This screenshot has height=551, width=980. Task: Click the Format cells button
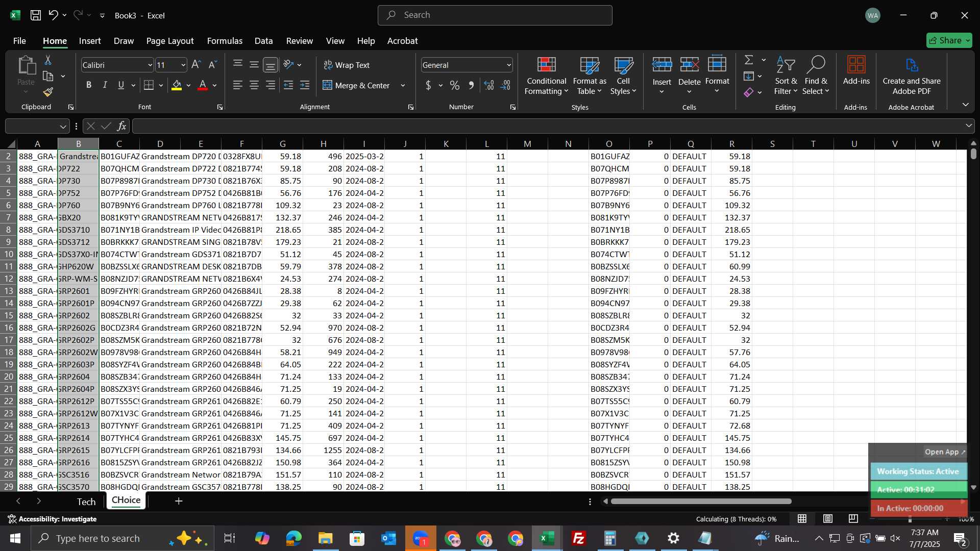click(x=717, y=74)
